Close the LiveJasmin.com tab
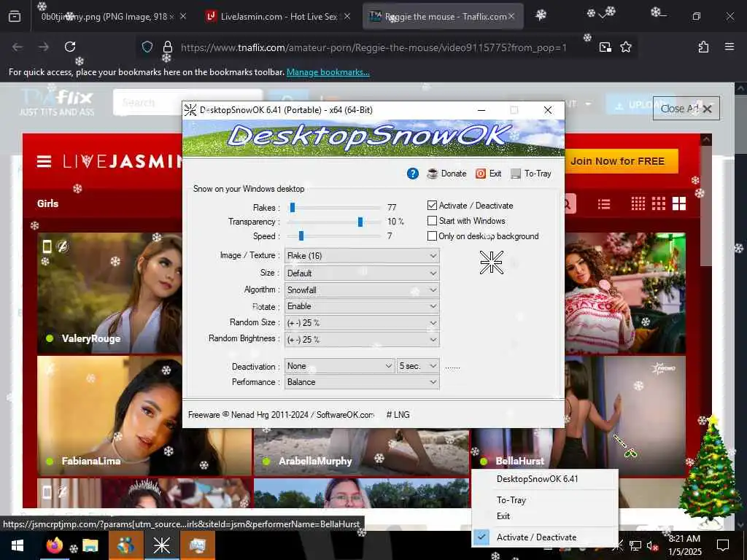Image resolution: width=747 pixels, height=560 pixels. (347, 16)
